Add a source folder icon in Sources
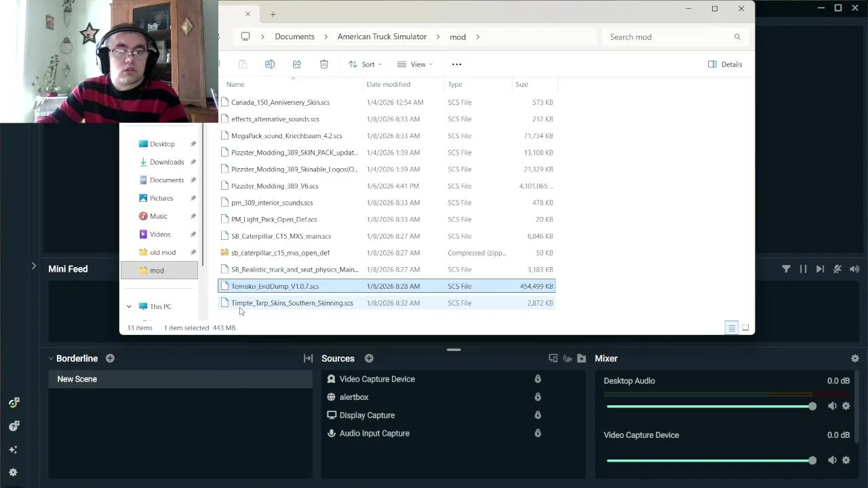868x488 pixels. (x=581, y=359)
